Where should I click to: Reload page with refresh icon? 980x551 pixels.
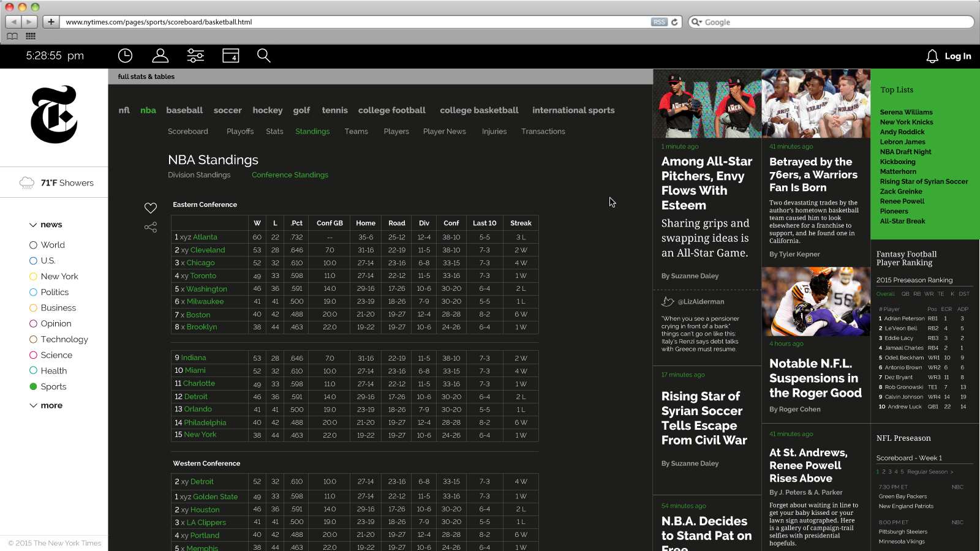(674, 22)
